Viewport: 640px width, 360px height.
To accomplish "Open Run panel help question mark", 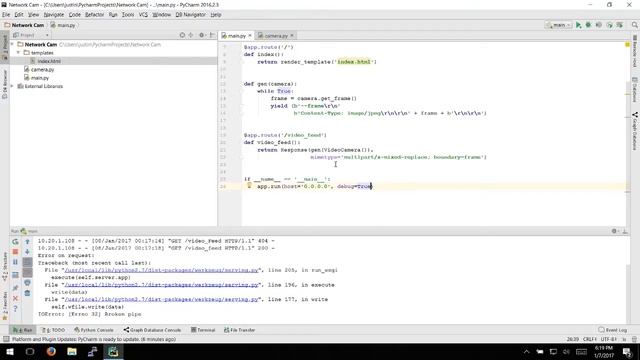I will coord(15,309).
